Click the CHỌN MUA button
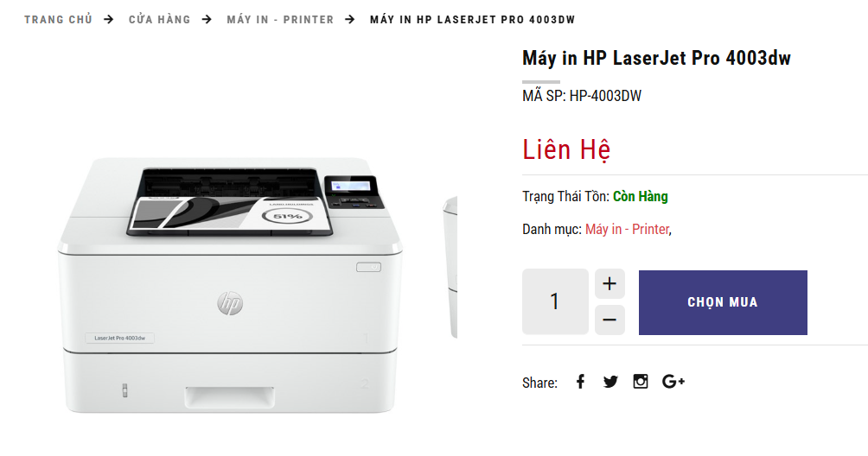Screen dimensions: 868x456 723,302
